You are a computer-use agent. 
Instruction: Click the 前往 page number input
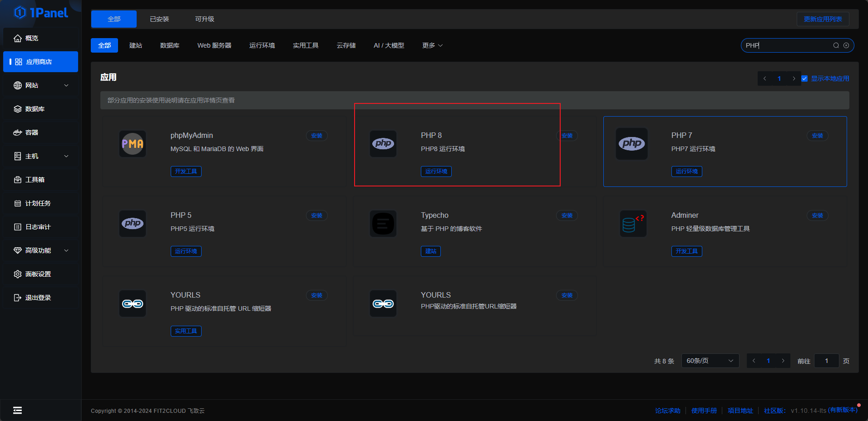click(x=827, y=361)
